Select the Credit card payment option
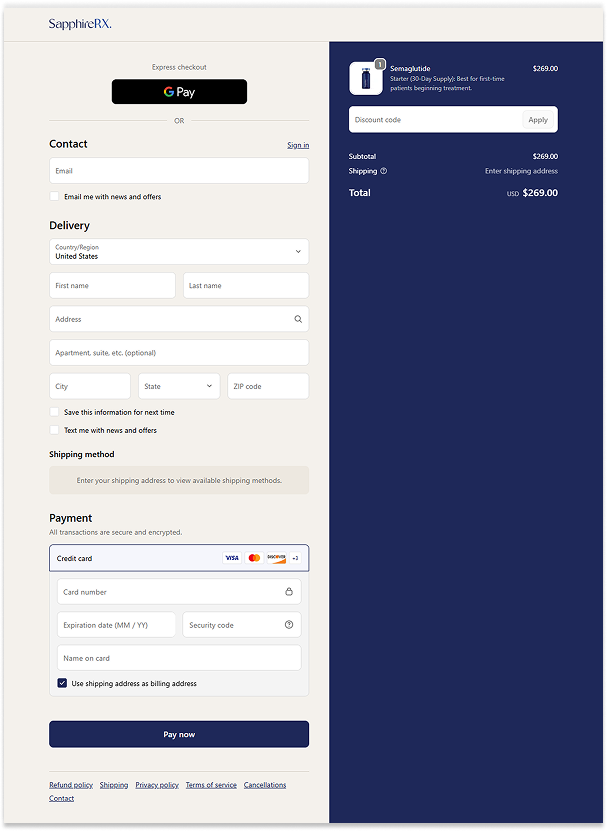The height and width of the screenshot is (831, 607). [179, 558]
